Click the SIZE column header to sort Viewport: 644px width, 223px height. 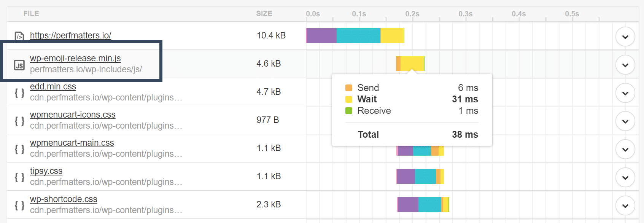[x=264, y=13]
